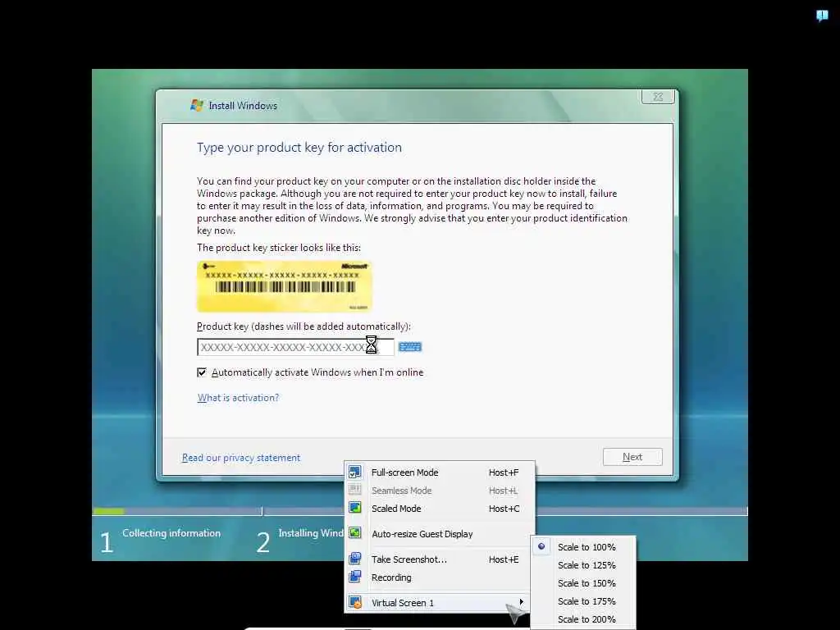Viewport: 840px width, 630px height.
Task: Click the Host+E shortcut text
Action: (x=504, y=559)
